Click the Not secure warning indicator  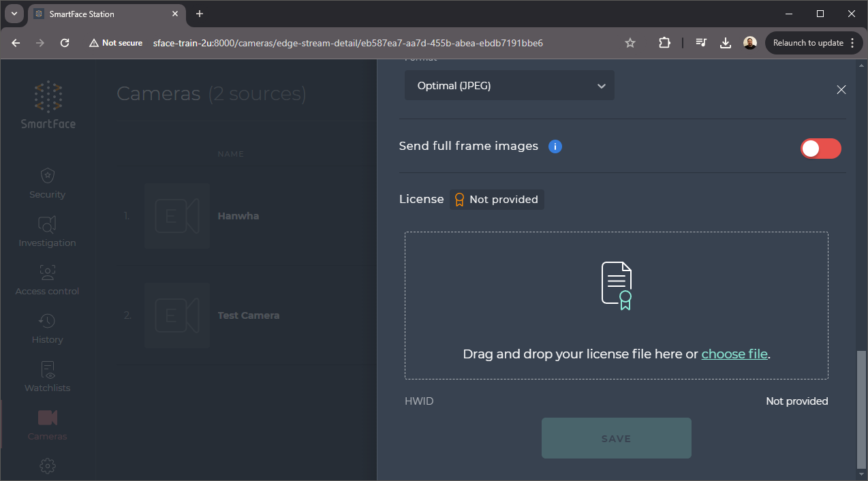[116, 43]
